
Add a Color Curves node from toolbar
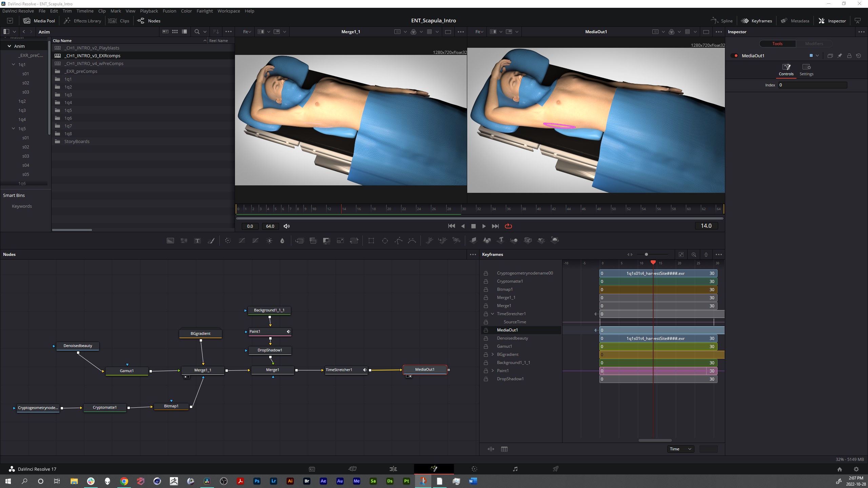[242, 241]
